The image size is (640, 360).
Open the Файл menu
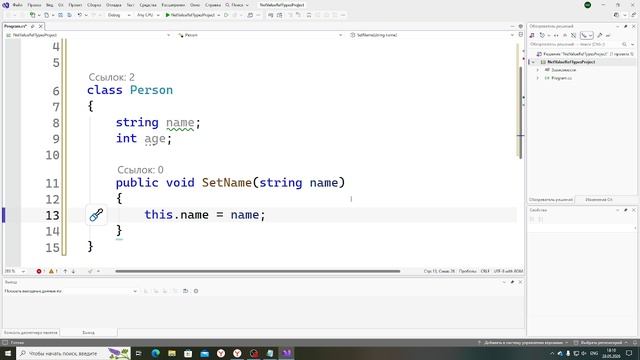18,5
